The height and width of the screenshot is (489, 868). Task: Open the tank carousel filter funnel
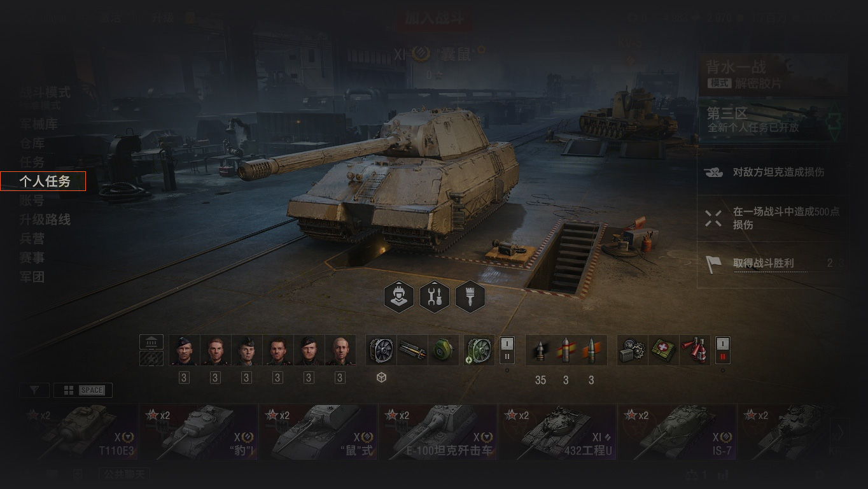[34, 390]
